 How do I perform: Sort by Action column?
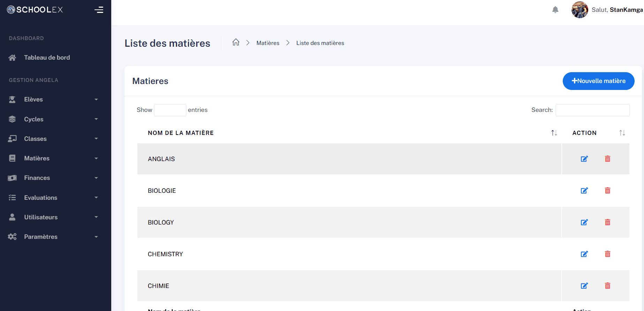tap(622, 133)
